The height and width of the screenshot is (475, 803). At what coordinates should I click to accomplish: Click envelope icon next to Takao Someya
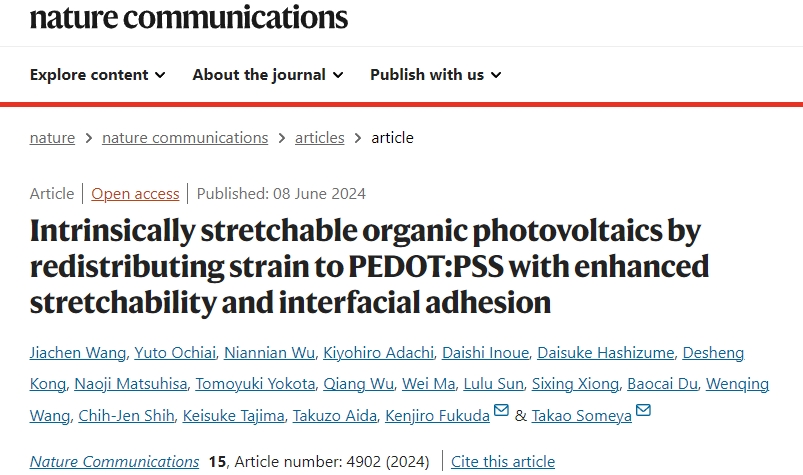click(x=643, y=410)
